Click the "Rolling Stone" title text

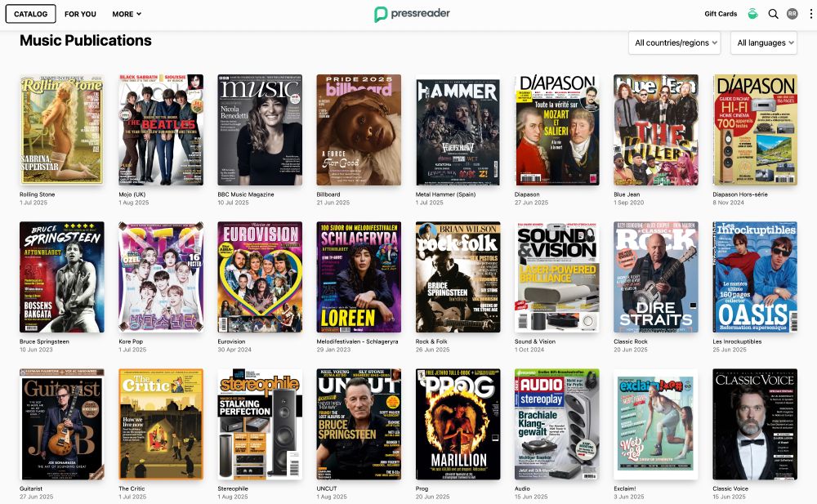coord(37,194)
